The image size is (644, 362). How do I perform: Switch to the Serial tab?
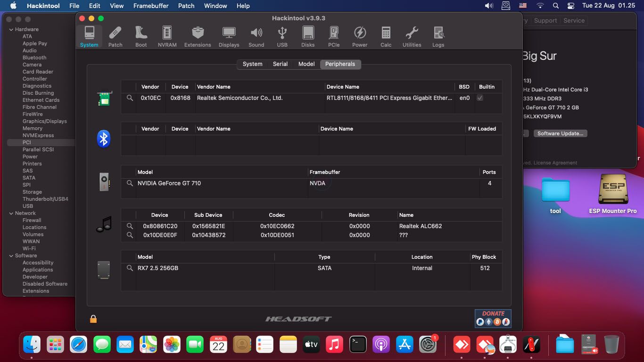coord(280,64)
